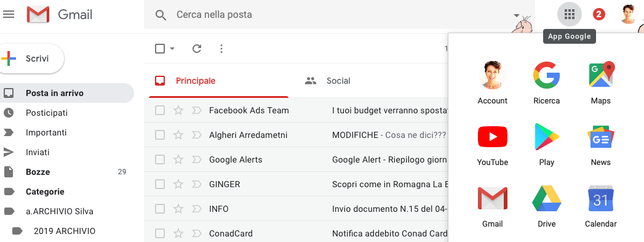Open Ricerca Google app
Screen dimensions: 644x242
click(x=547, y=83)
